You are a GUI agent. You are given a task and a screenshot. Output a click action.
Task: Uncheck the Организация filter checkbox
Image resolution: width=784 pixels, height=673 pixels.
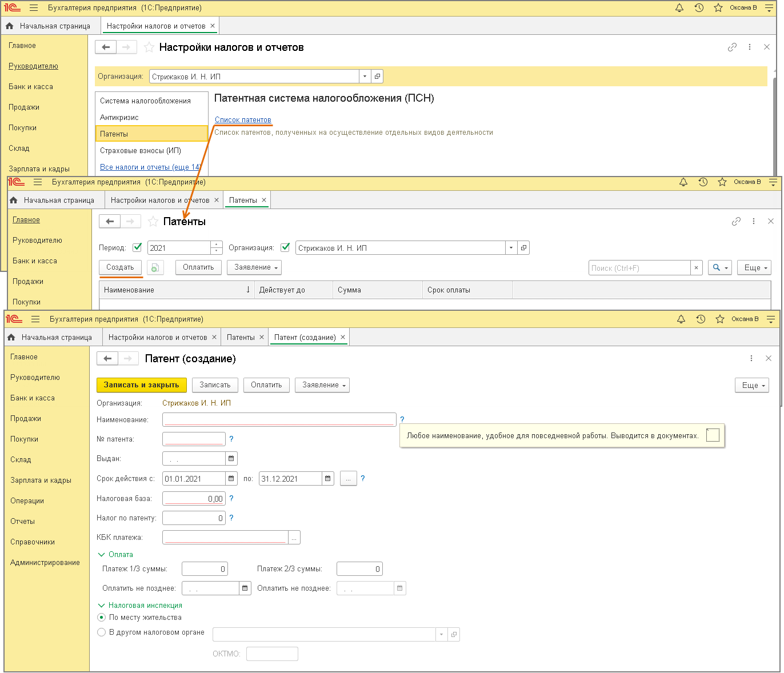[285, 247]
